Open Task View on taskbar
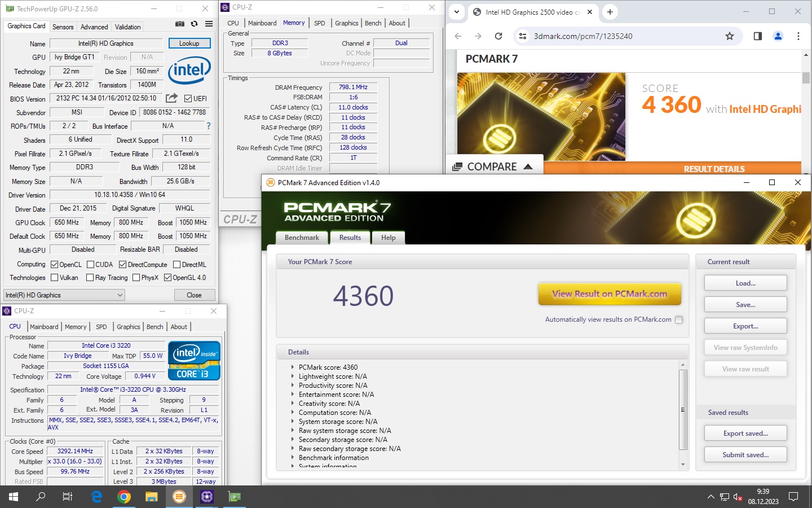812x508 pixels. point(68,497)
